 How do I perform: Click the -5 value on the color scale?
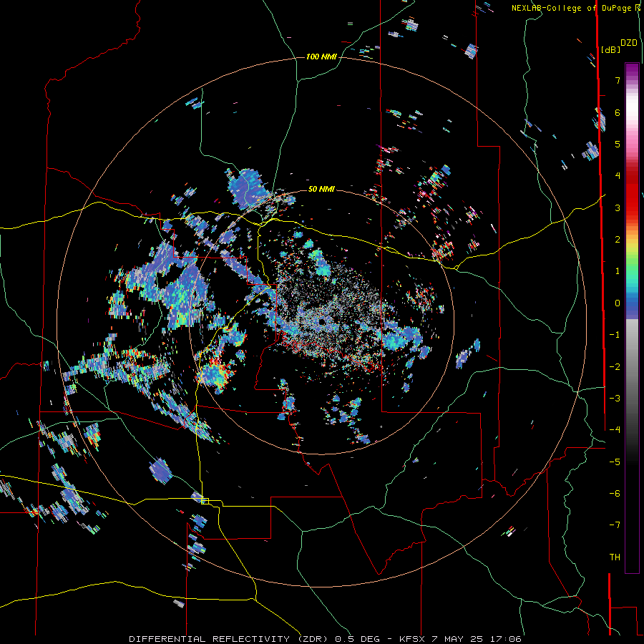tap(615, 462)
